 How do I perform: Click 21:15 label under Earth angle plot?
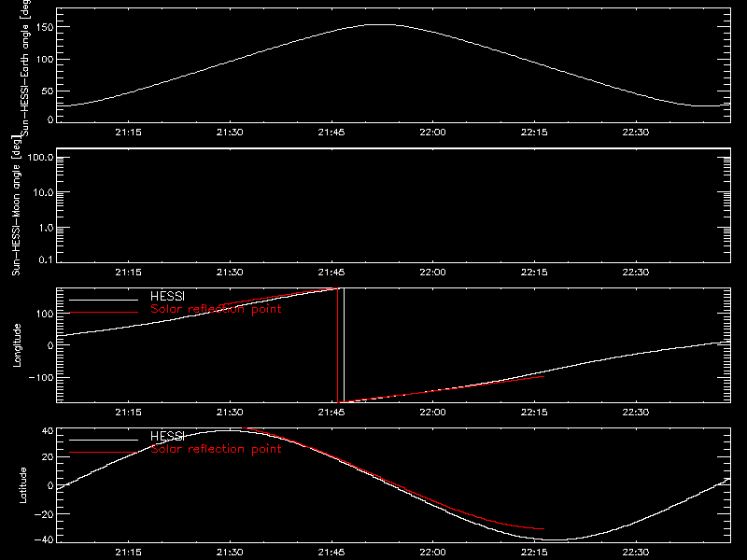click(x=128, y=133)
